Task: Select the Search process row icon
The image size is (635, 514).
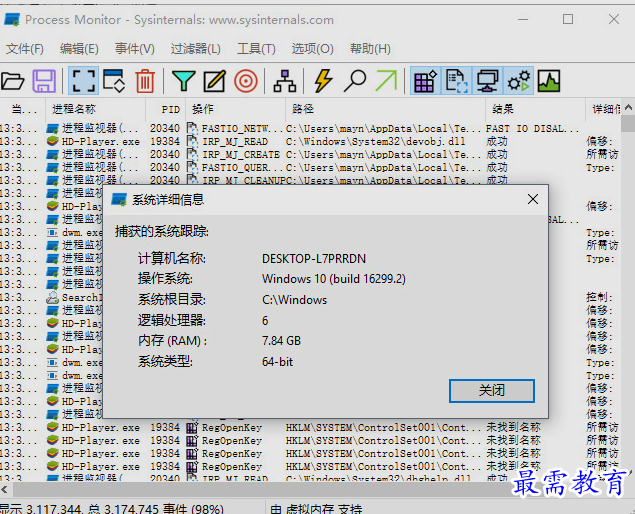Action: click(x=52, y=298)
